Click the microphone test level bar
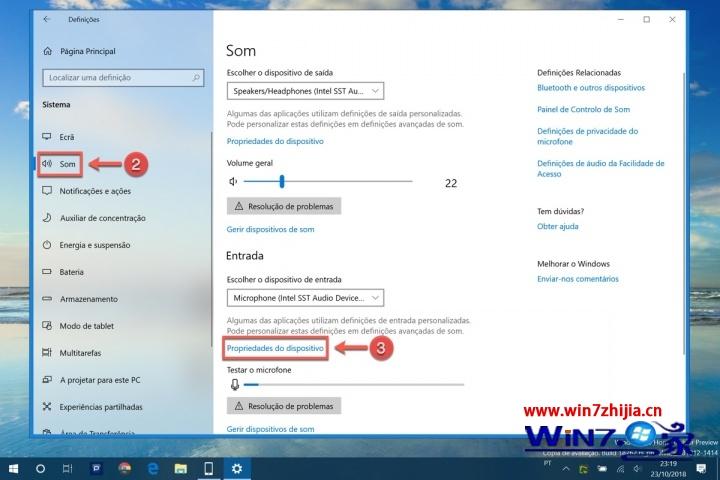 tap(354, 384)
